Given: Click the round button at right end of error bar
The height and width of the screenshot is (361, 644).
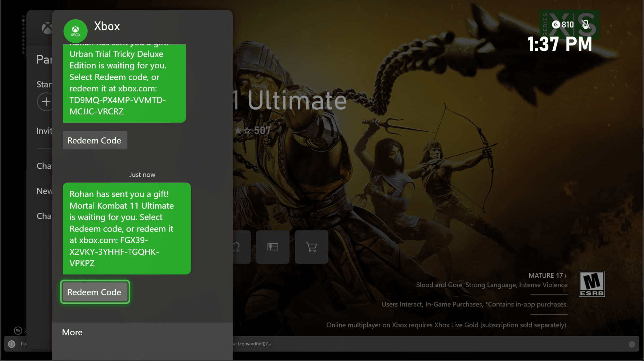Looking at the screenshot, I should tap(632, 344).
